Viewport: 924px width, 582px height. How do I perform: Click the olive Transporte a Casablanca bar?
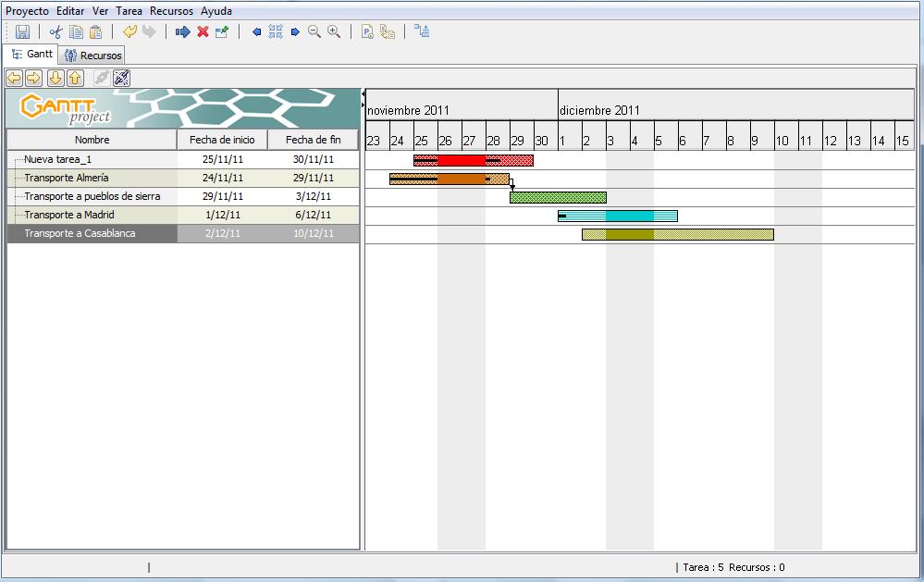coord(678,234)
